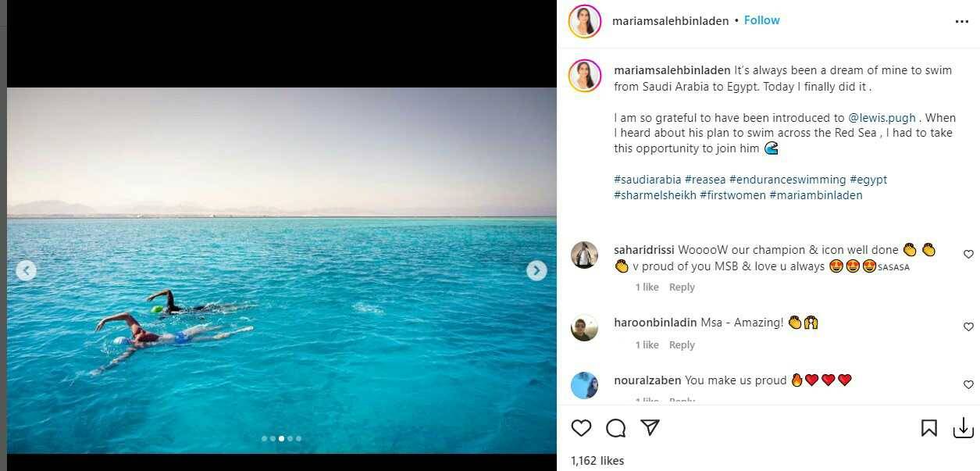Image resolution: width=980 pixels, height=471 pixels.
Task: Like nouralzaben's comment heart
Action: pyautogui.click(x=968, y=384)
